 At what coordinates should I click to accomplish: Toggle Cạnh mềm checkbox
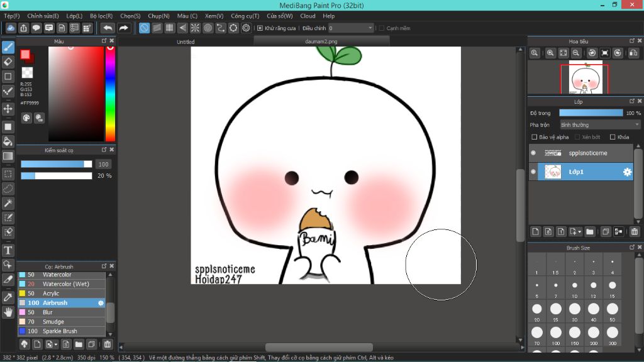pyautogui.click(x=382, y=28)
